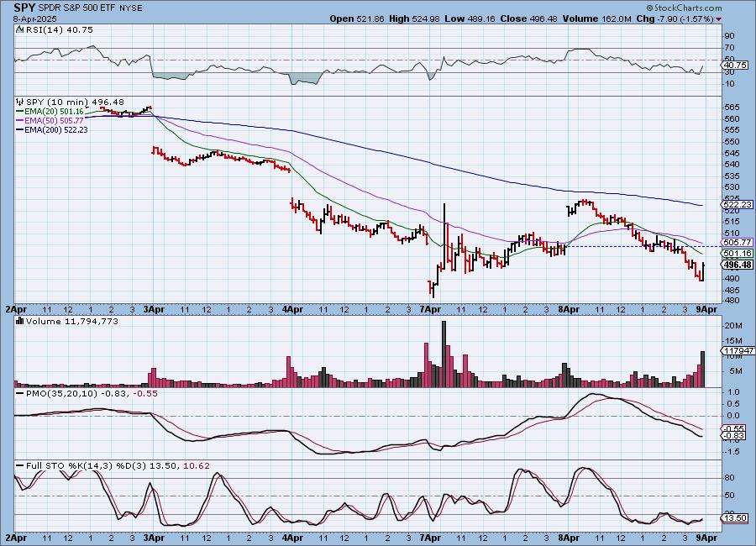Click the 80 level on Stochastic axis
Screen dimensions: 756x546
point(729,477)
